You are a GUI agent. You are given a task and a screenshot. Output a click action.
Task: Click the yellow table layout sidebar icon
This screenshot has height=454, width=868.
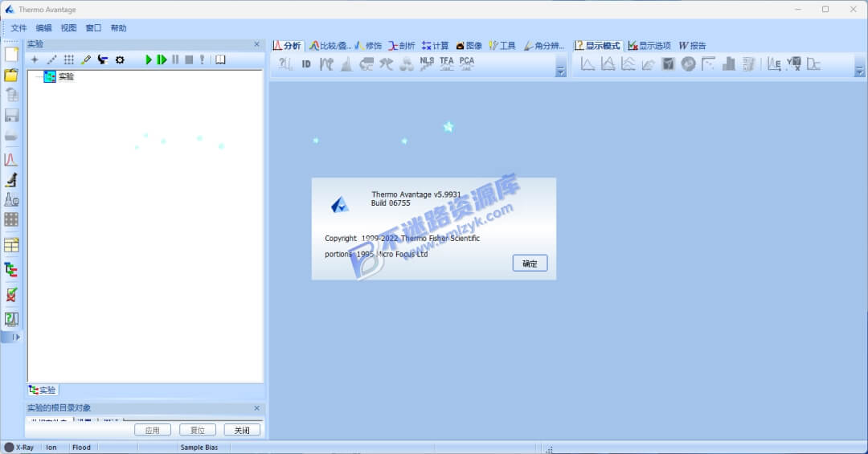[11, 245]
